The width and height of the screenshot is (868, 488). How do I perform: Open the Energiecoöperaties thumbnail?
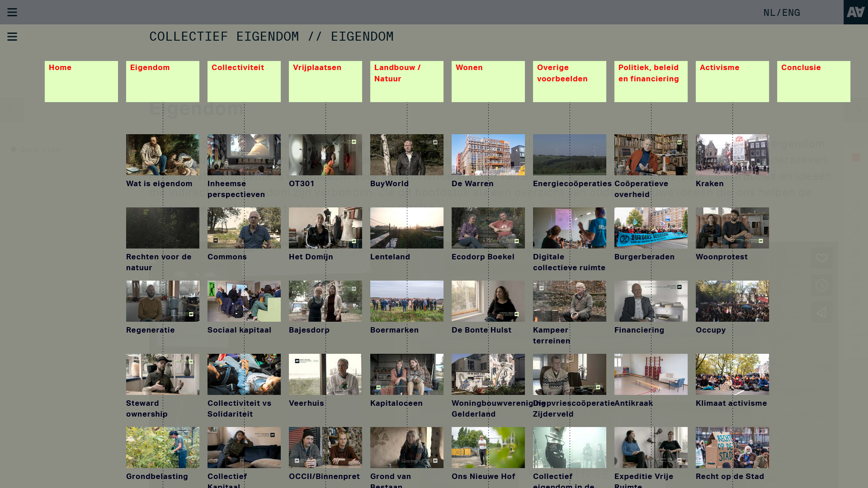570,155
